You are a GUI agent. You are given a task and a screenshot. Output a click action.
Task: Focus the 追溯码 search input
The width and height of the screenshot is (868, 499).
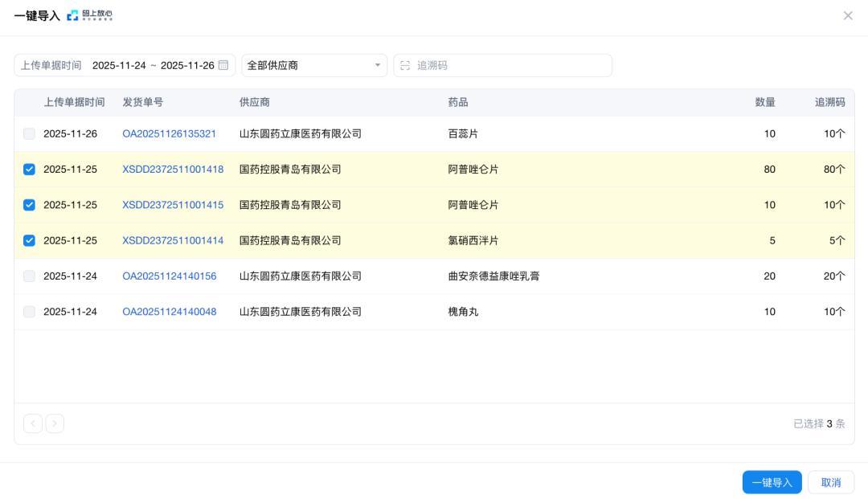coord(510,66)
